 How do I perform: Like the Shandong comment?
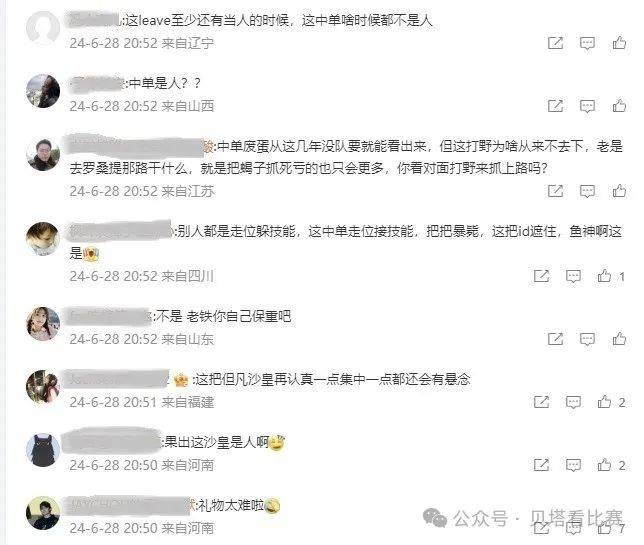[619, 338]
